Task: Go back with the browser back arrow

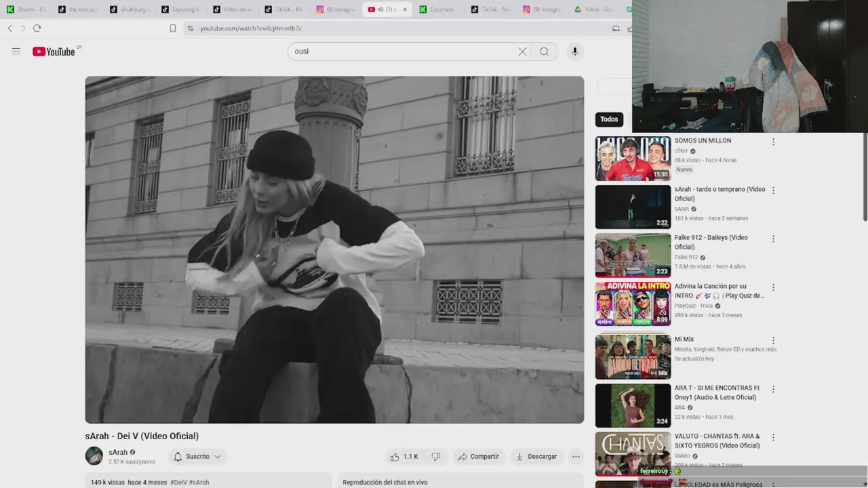Action: [9, 28]
